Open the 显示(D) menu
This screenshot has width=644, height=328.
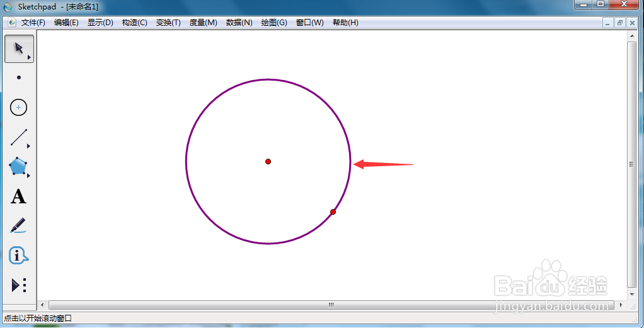click(x=100, y=23)
